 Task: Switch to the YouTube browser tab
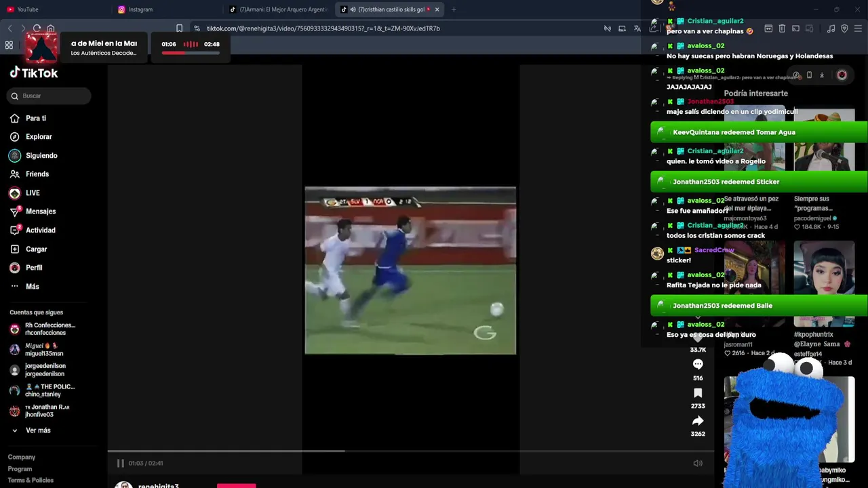pyautogui.click(x=56, y=9)
